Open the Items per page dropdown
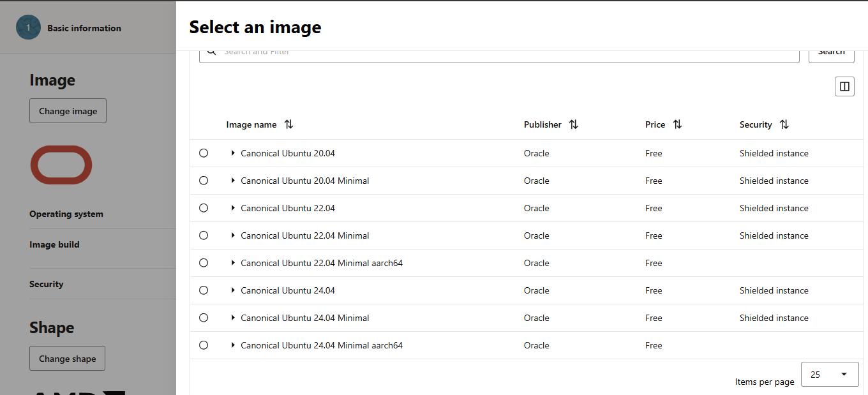 point(830,375)
